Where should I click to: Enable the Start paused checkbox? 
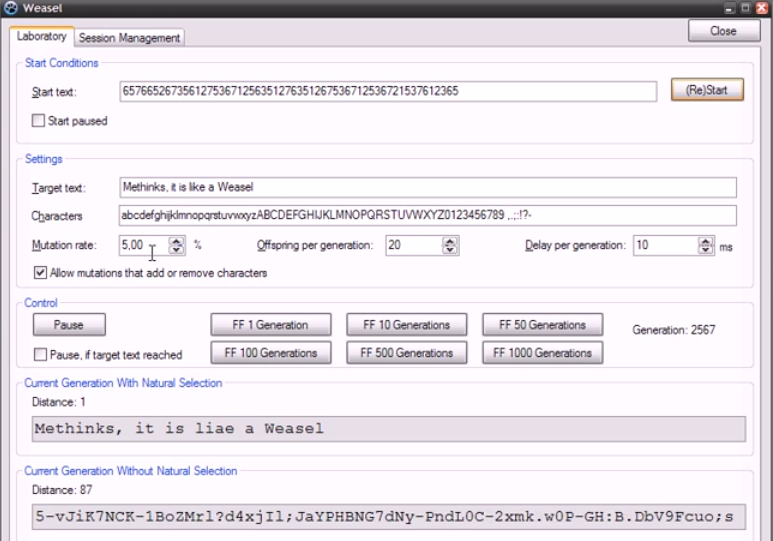click(39, 122)
